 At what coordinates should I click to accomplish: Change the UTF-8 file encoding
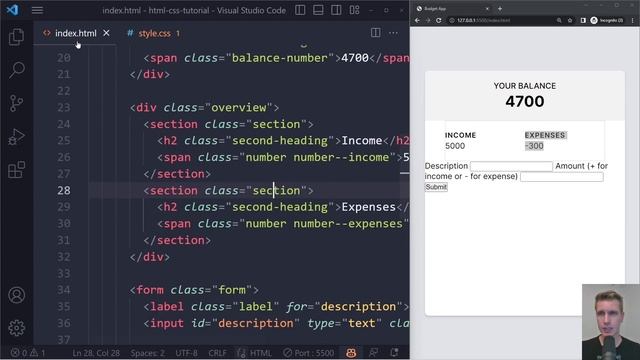187,353
